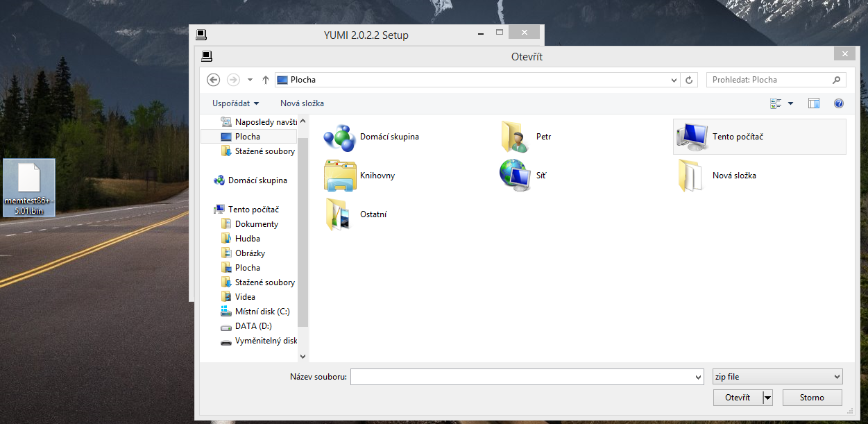Expand the file name history dropdown
The image size is (868, 424).
click(x=698, y=377)
